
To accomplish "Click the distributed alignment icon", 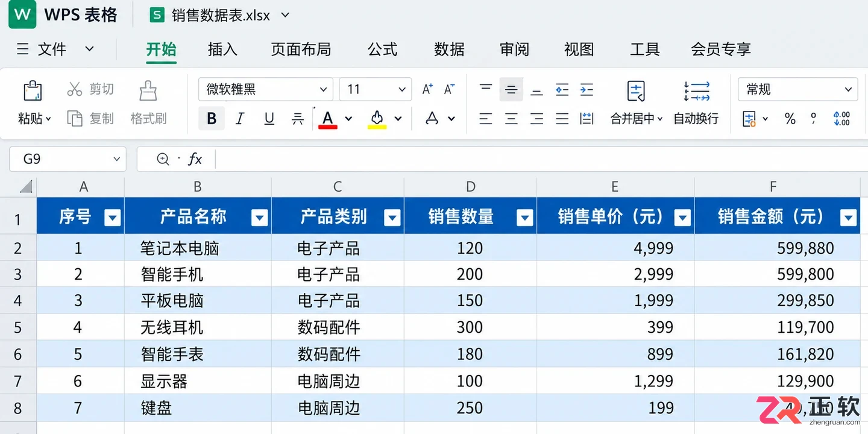I will 587,119.
